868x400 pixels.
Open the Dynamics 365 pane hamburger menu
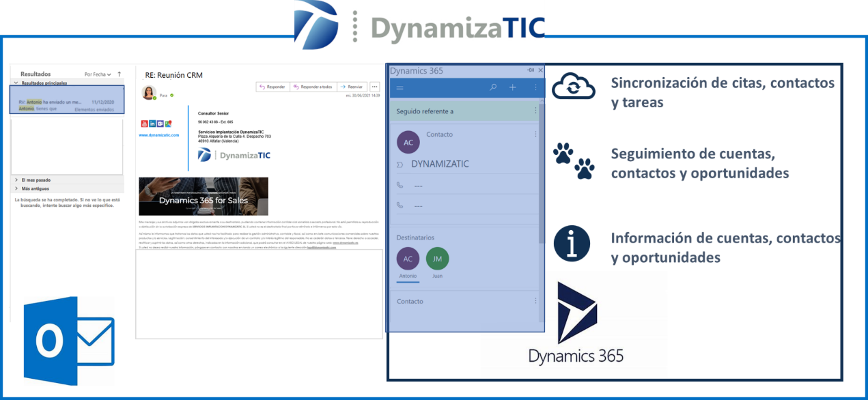coord(400,88)
